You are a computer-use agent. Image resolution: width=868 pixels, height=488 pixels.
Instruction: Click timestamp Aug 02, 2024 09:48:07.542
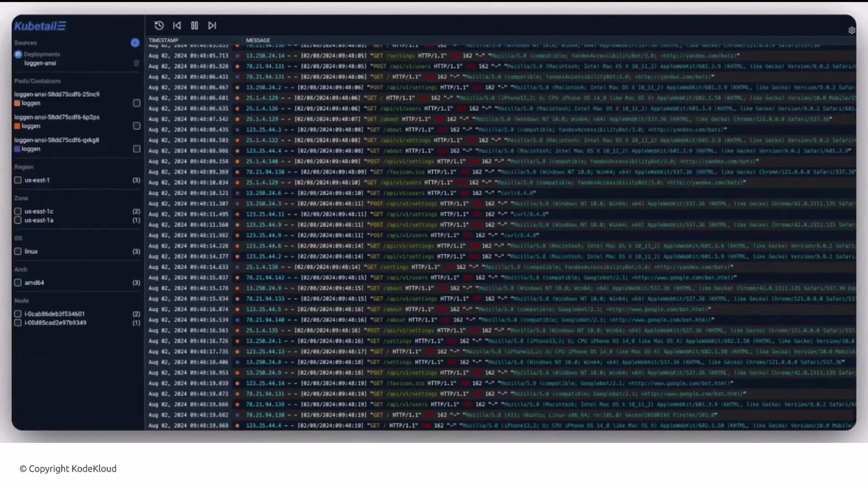point(189,119)
